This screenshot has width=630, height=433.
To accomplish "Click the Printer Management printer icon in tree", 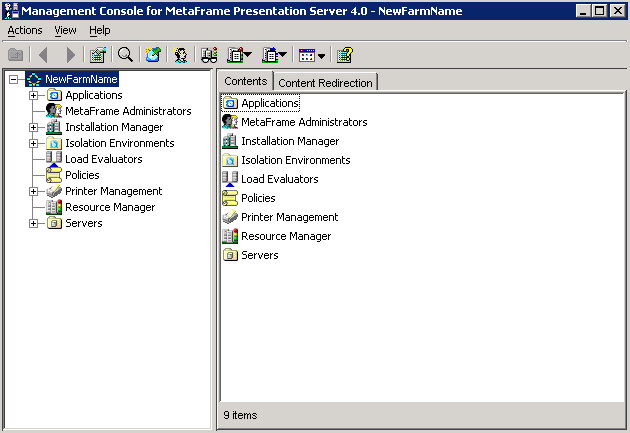I will click(54, 191).
